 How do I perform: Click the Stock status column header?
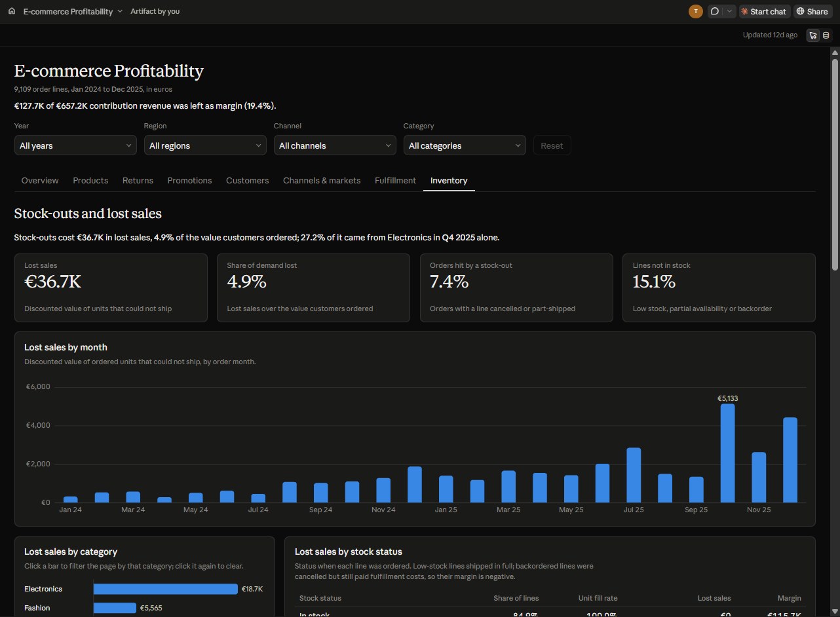click(320, 598)
